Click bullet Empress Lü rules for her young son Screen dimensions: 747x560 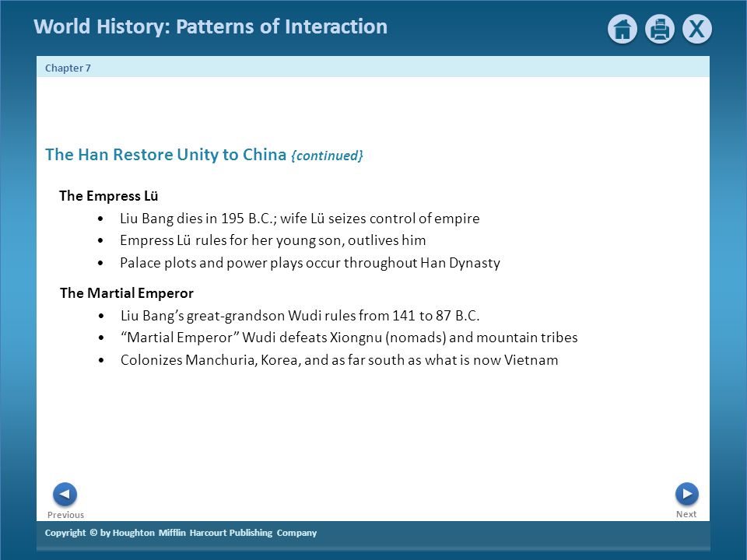coord(273,240)
